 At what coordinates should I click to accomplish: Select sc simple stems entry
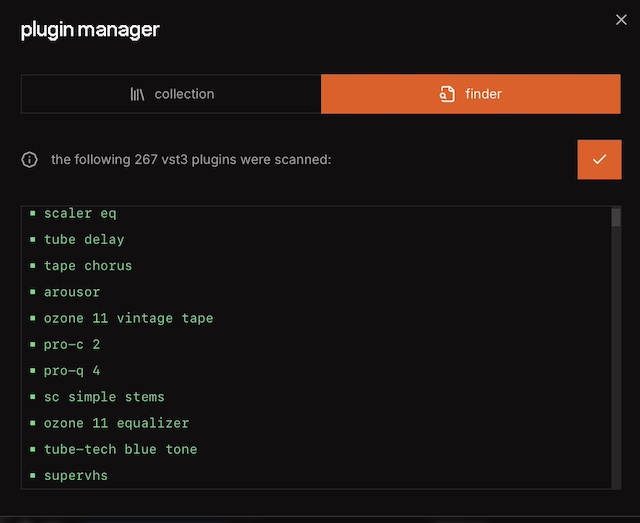(x=104, y=397)
